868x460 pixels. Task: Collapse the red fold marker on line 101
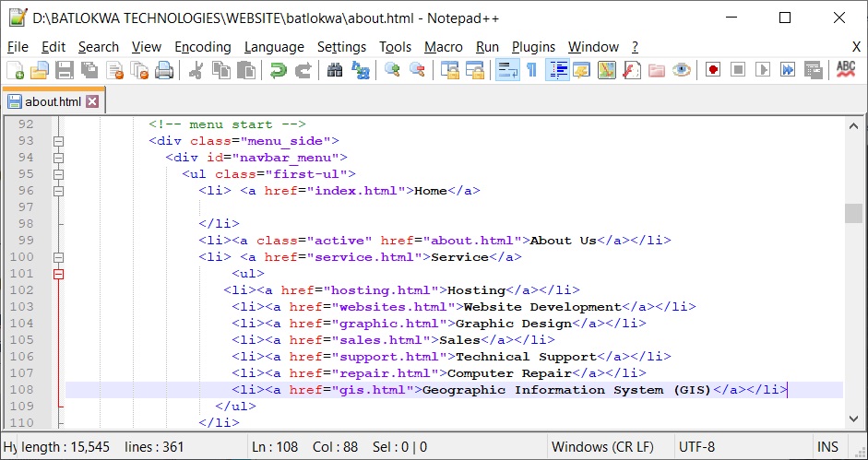click(x=59, y=274)
